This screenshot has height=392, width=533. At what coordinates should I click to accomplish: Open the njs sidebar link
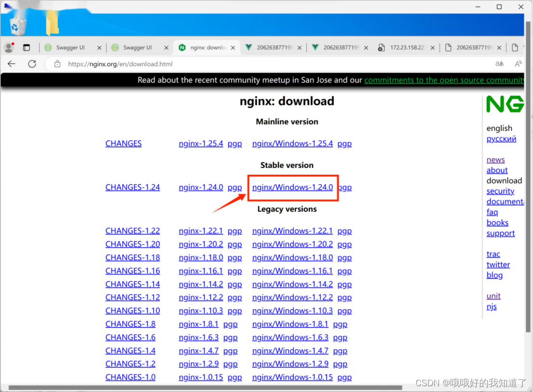coord(492,307)
